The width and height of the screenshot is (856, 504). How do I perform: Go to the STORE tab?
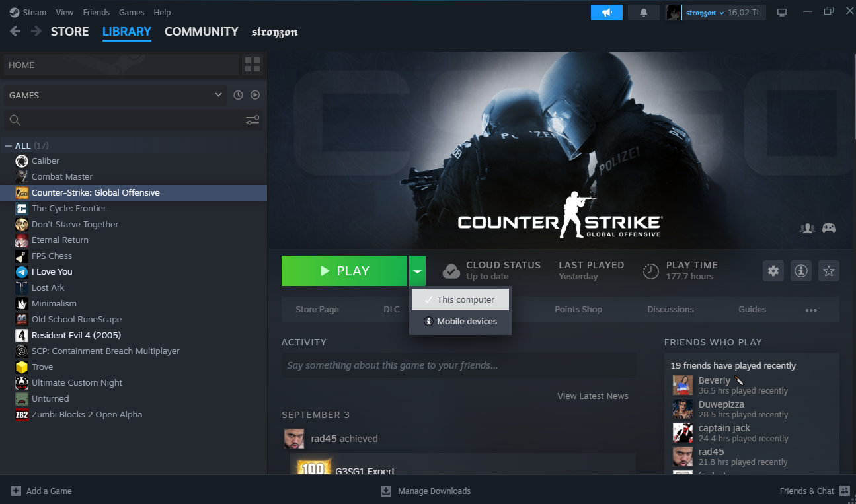69,31
